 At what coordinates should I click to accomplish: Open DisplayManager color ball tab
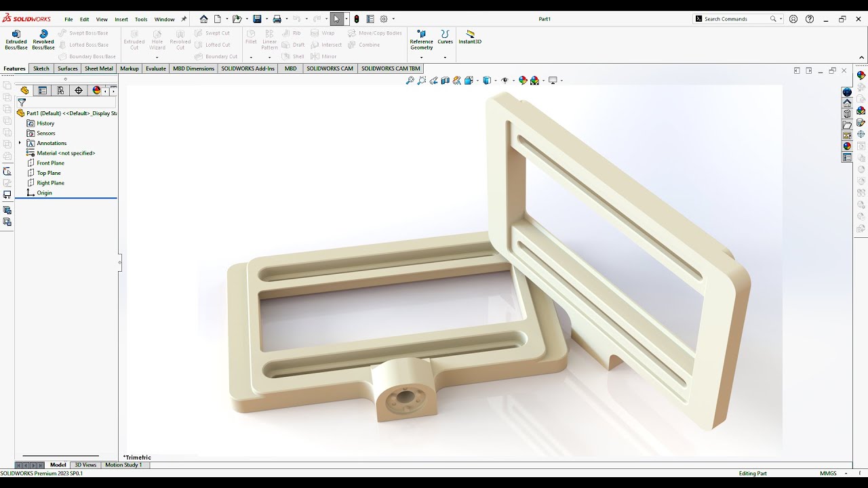pyautogui.click(x=96, y=90)
